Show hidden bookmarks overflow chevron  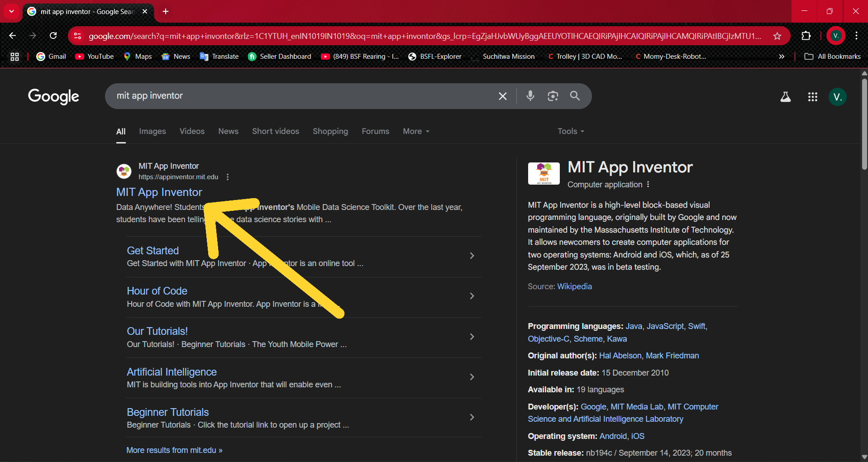tap(781, 57)
